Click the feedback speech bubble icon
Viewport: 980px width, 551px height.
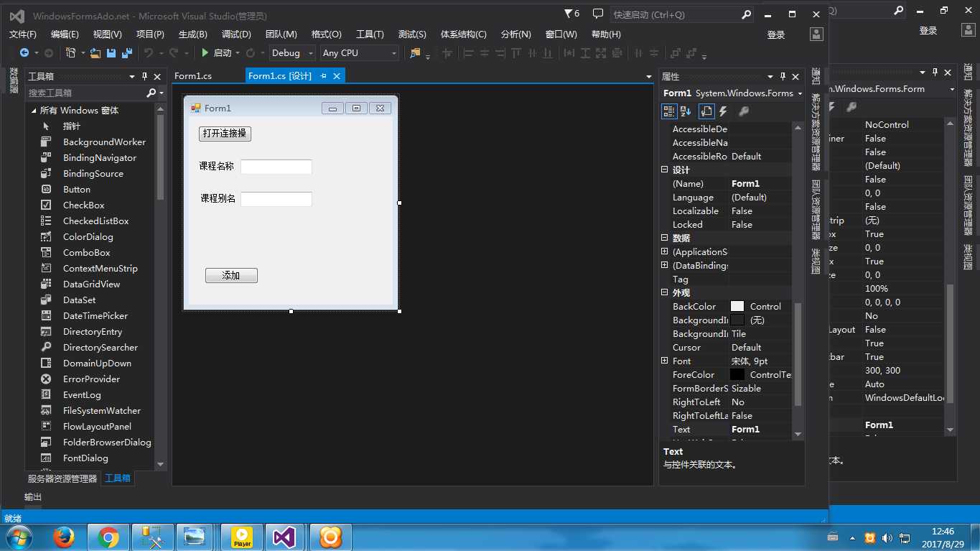[x=598, y=14]
